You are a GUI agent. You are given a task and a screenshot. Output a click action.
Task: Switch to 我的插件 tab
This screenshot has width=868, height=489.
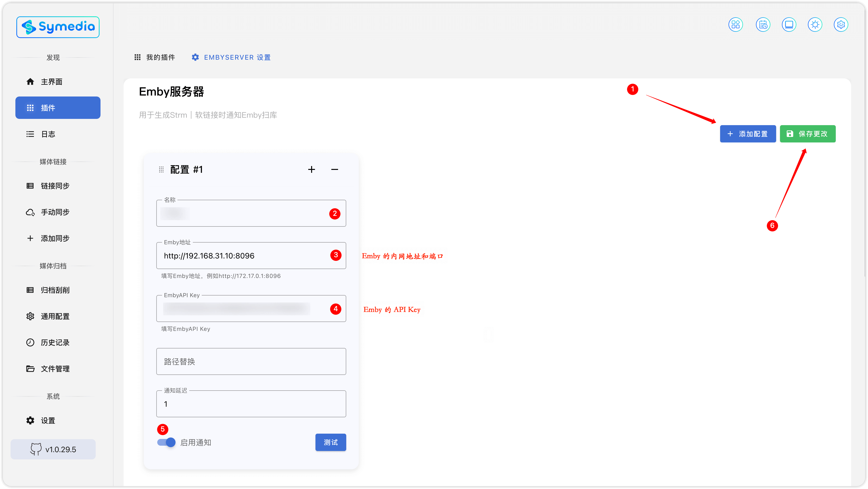[155, 57]
